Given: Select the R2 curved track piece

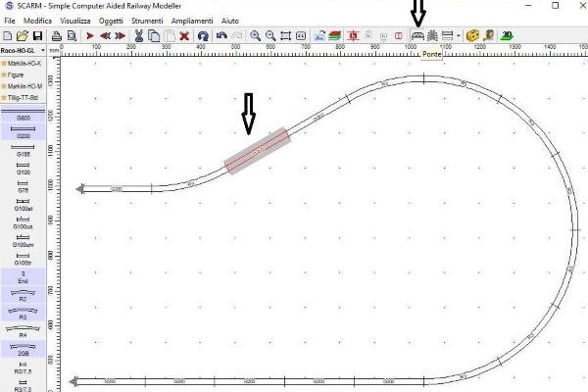Looking at the screenshot, I should click(24, 294).
